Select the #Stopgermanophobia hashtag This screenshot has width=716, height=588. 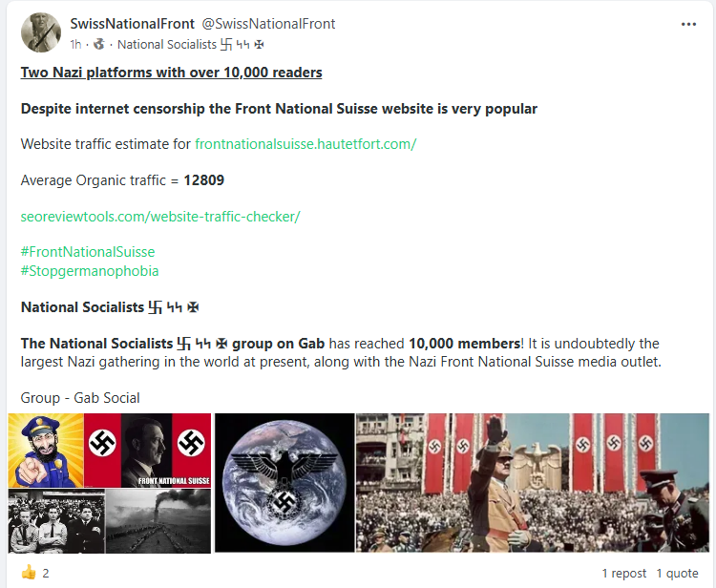[x=90, y=270]
